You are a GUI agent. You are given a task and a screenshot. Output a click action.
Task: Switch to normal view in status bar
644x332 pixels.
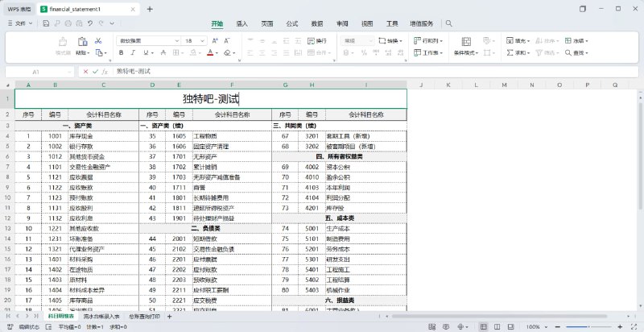[485, 326]
